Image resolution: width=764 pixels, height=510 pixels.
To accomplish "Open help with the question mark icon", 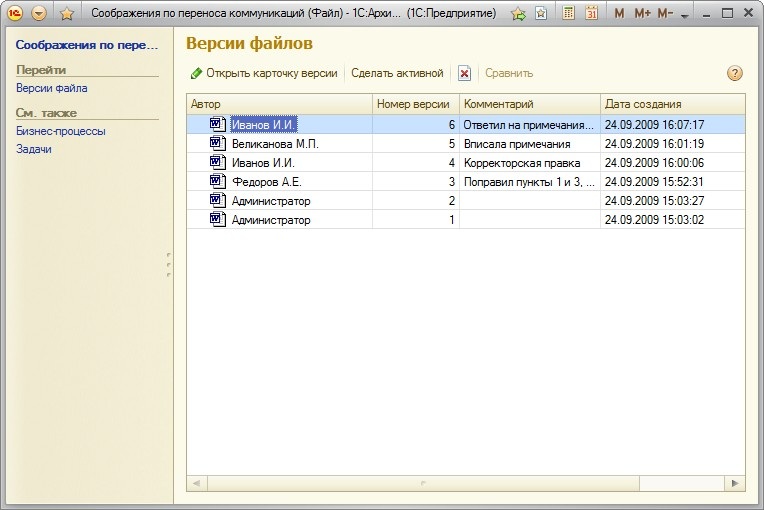I will click(x=735, y=73).
